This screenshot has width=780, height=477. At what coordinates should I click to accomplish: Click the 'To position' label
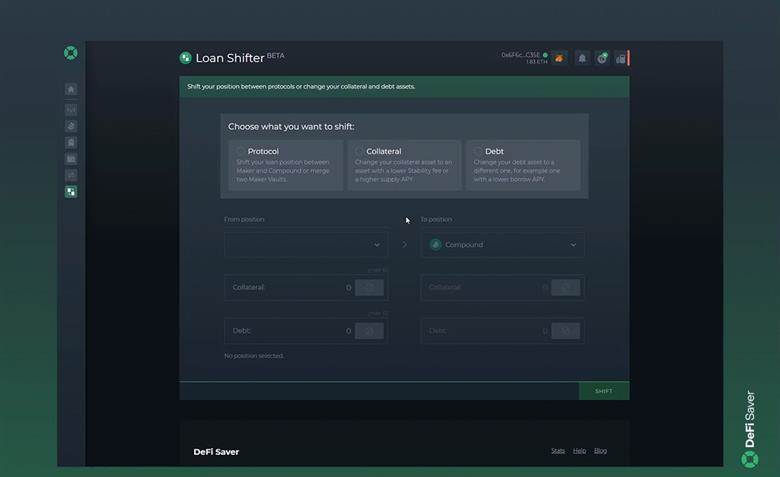click(436, 219)
